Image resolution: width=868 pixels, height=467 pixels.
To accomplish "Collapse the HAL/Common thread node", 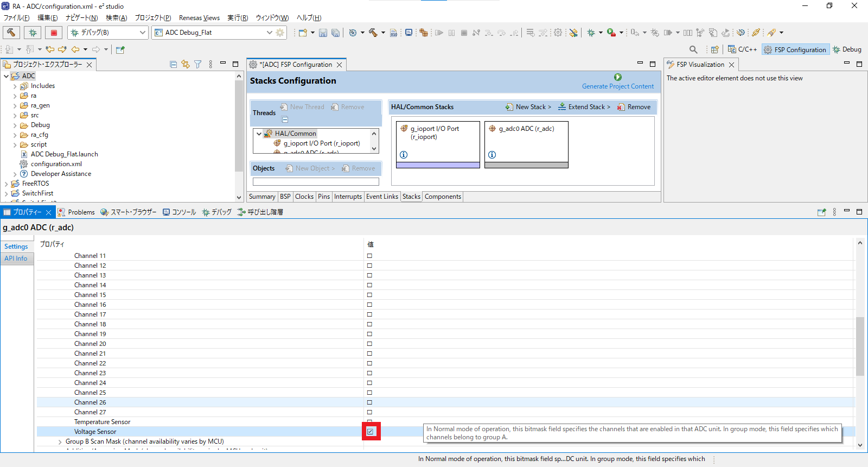I will tap(259, 134).
